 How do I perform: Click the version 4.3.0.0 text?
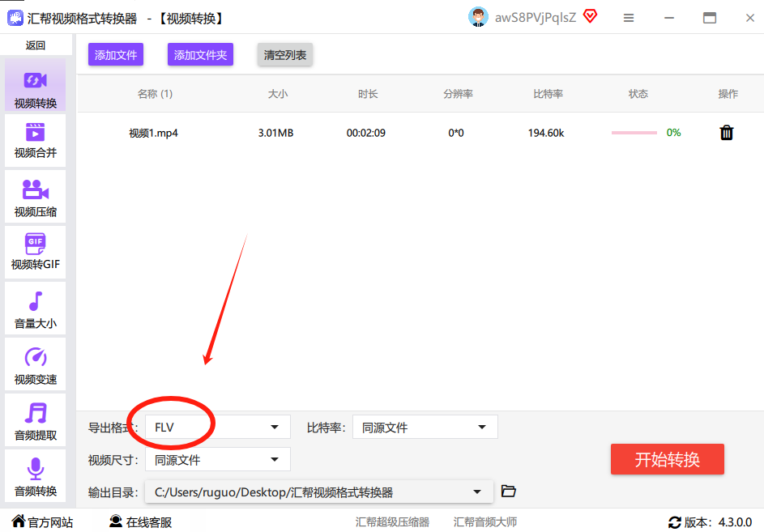[736, 522]
